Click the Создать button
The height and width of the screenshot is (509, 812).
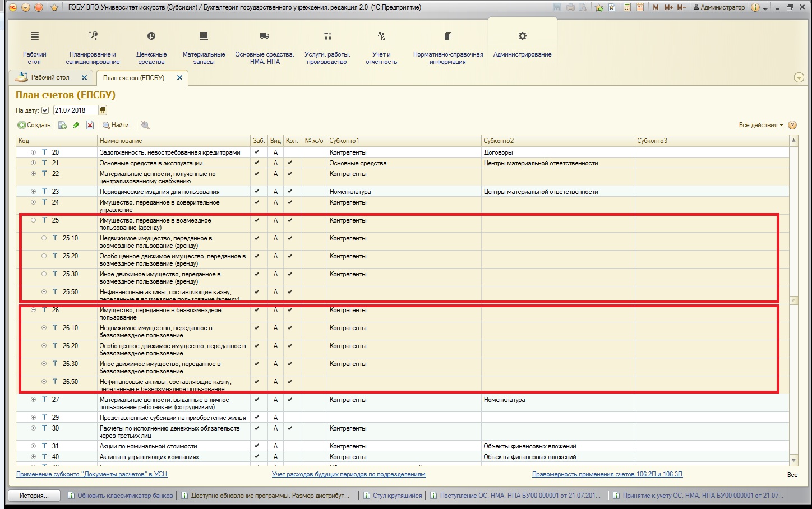coord(34,125)
